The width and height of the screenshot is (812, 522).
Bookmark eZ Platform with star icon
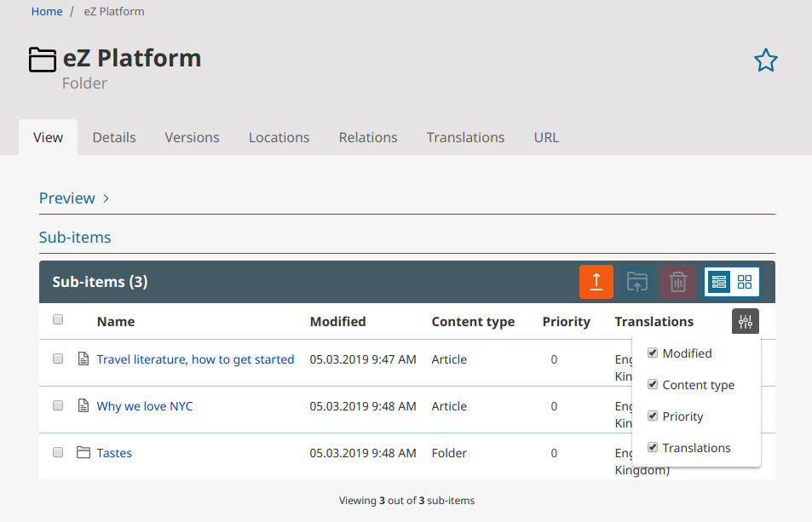[x=766, y=60]
